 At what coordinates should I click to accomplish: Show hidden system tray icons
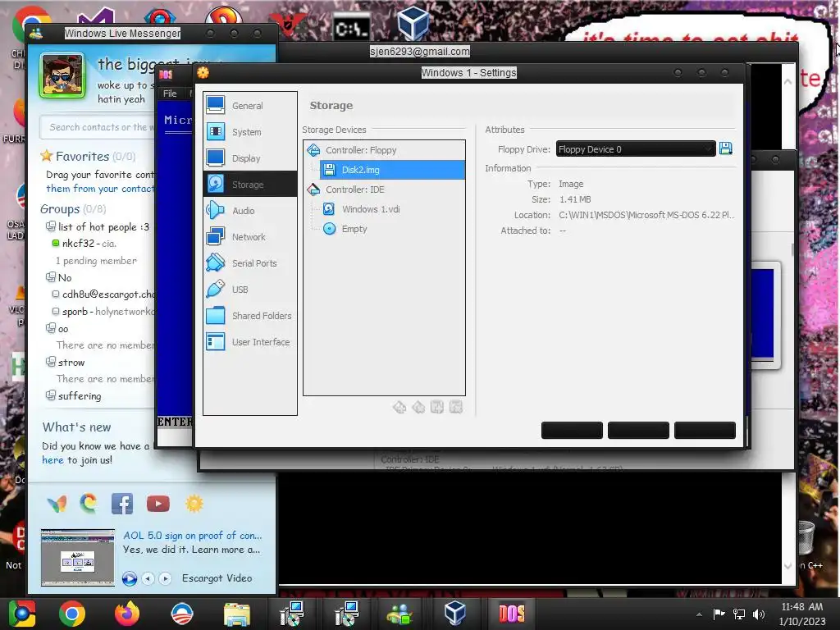[699, 614]
